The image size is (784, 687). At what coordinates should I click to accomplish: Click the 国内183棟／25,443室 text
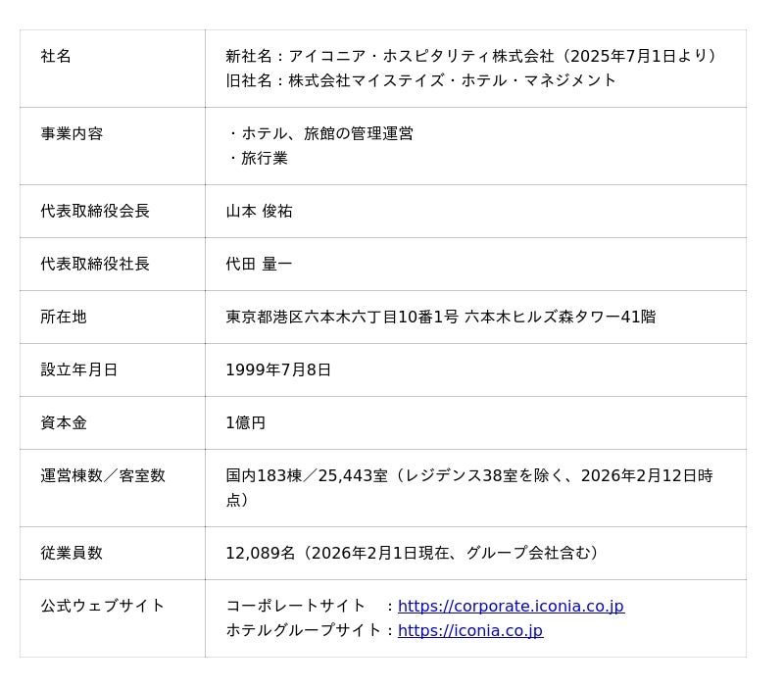click(307, 476)
